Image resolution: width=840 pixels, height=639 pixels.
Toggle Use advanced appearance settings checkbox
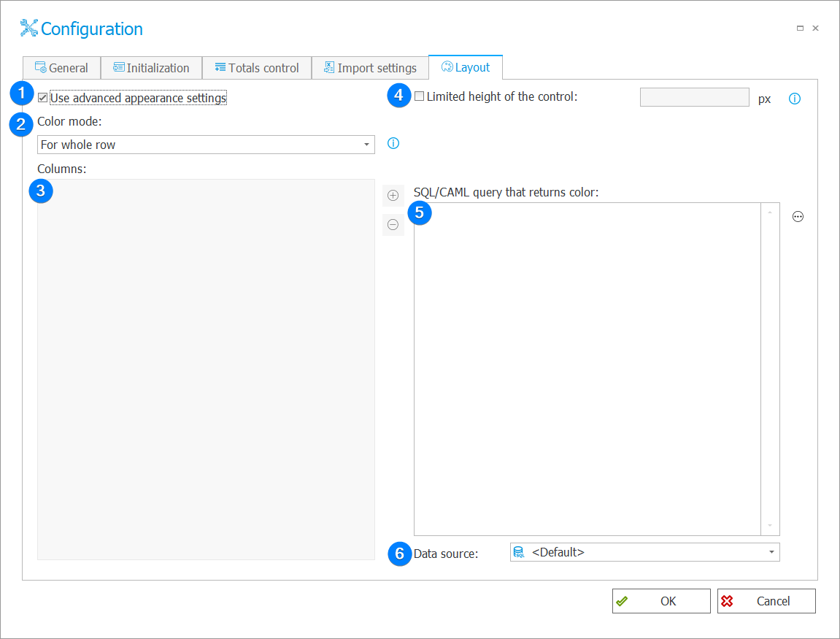[43, 98]
